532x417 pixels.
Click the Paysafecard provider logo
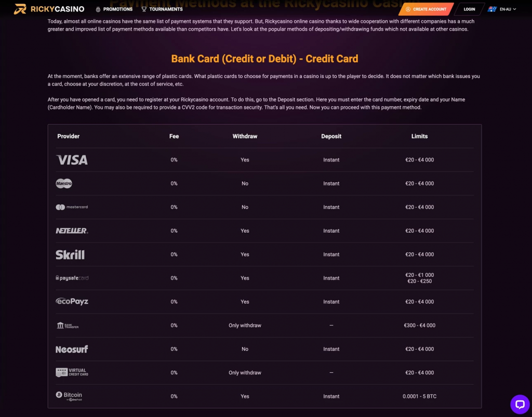pyautogui.click(x=72, y=278)
